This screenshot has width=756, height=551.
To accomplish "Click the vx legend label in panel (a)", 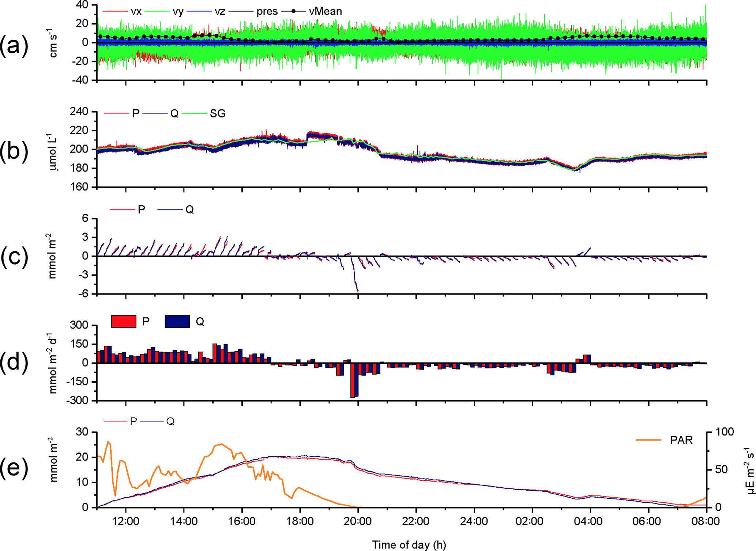I will pyautogui.click(x=136, y=11).
